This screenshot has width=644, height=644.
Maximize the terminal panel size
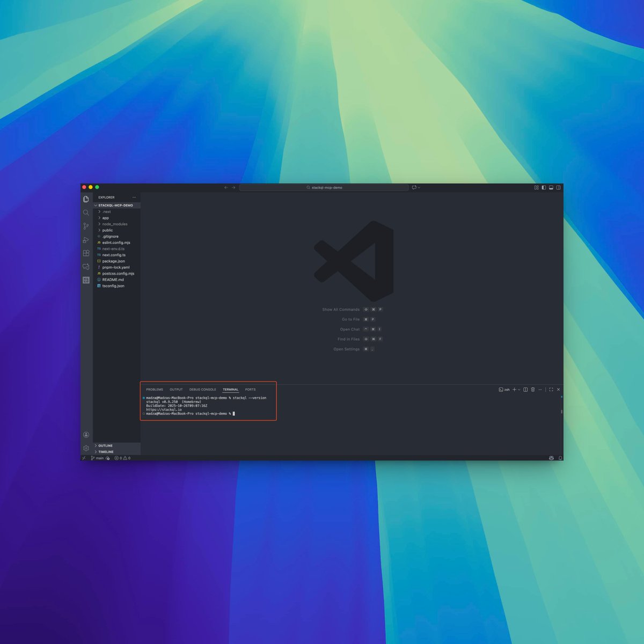click(551, 390)
